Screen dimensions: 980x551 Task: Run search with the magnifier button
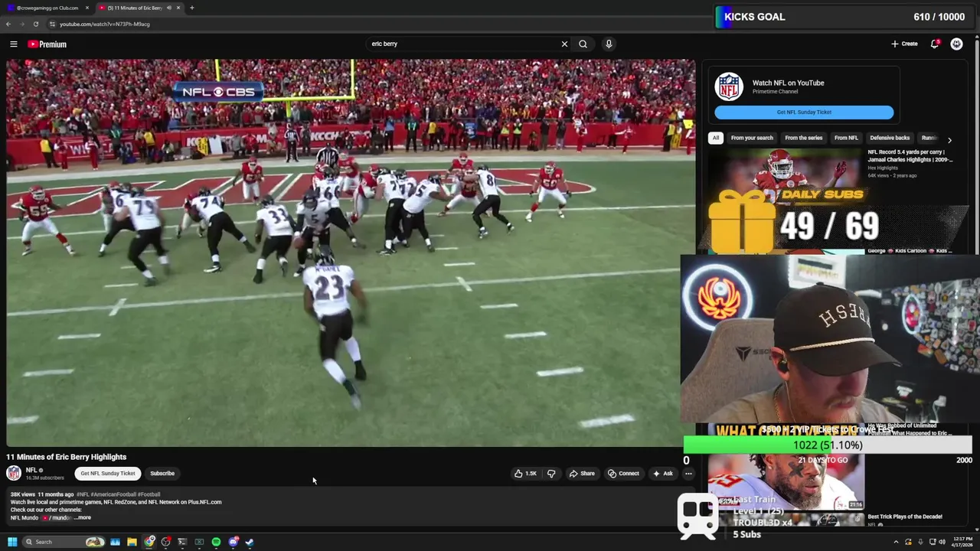click(x=583, y=44)
